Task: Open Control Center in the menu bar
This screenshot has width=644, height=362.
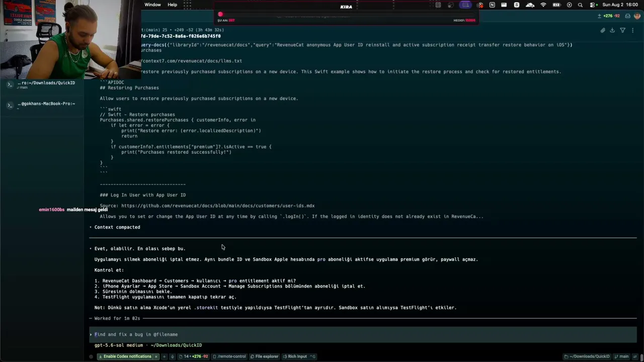Action: pos(593,5)
